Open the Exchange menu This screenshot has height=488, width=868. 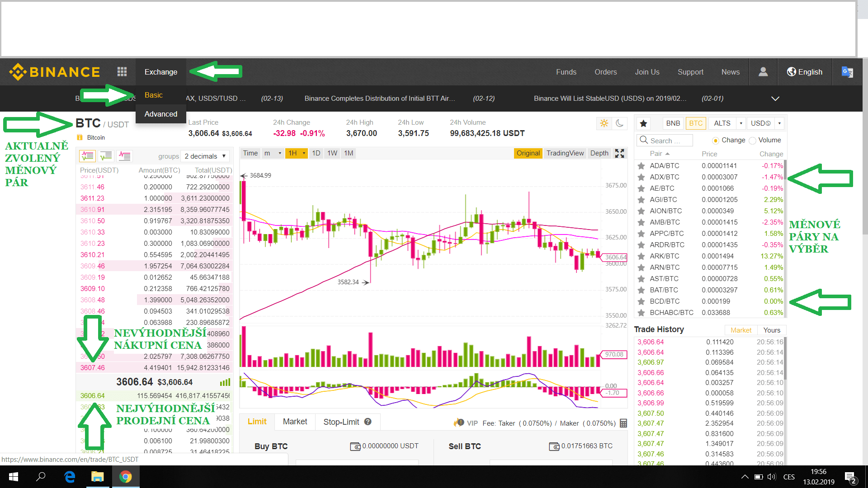161,72
